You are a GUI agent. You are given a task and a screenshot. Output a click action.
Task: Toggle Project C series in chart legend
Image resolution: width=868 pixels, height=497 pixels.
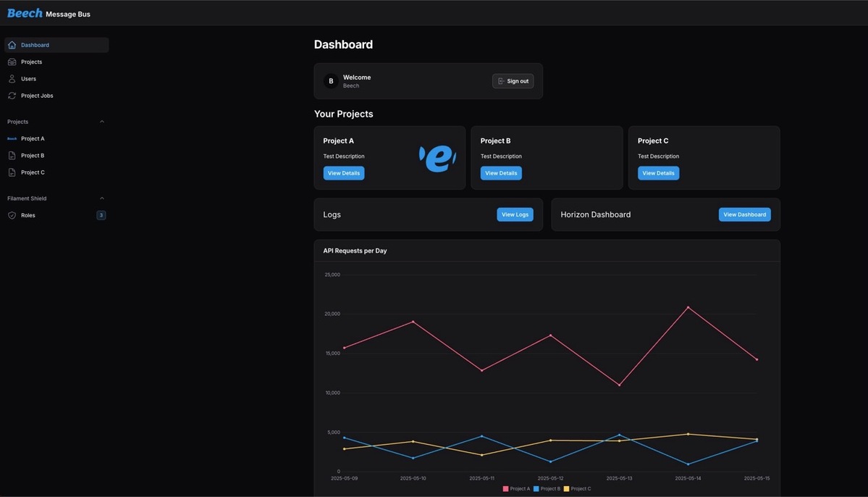(578, 489)
